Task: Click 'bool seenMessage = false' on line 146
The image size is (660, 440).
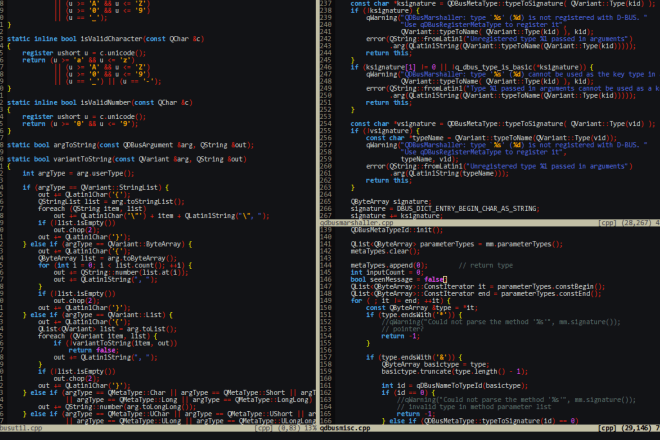Action: tap(397, 279)
